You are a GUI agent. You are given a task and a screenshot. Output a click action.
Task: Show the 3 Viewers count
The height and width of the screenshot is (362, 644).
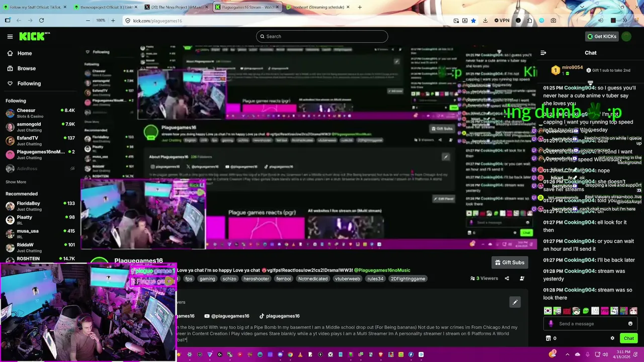coord(484,279)
